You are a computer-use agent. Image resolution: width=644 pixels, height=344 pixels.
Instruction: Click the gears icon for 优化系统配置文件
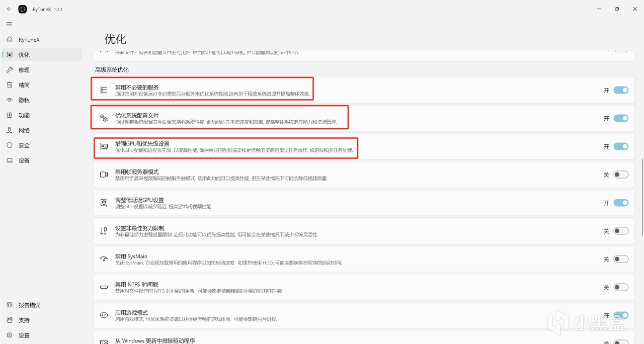coord(104,118)
